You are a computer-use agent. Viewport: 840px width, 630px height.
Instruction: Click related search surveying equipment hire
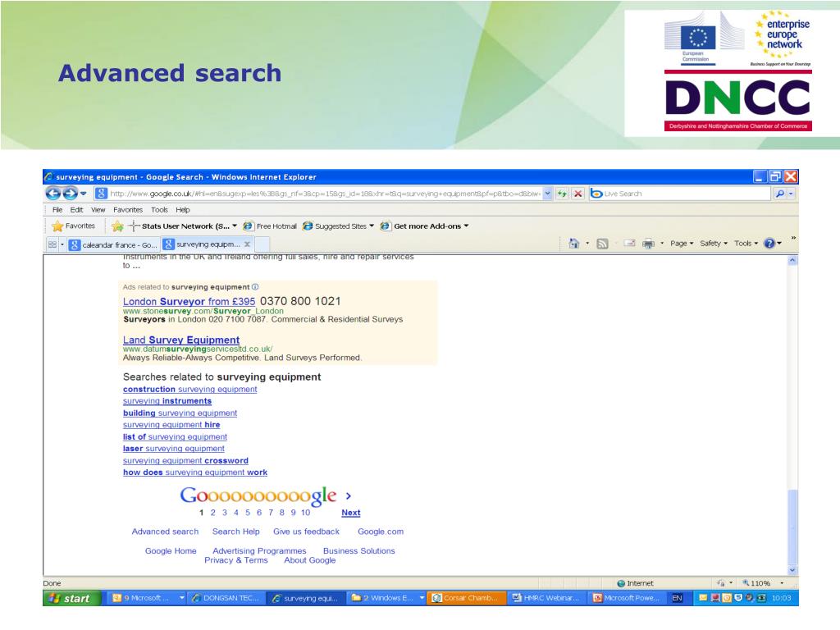(x=171, y=425)
